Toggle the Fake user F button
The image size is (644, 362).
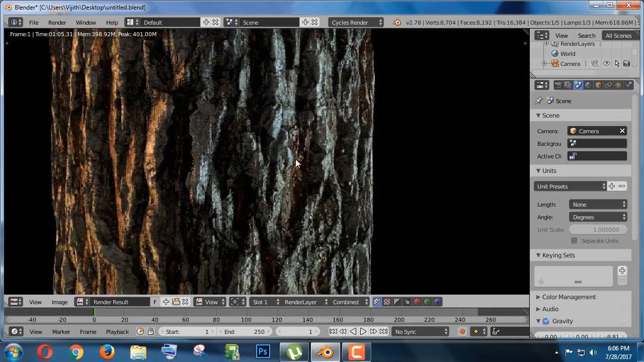[x=155, y=302]
